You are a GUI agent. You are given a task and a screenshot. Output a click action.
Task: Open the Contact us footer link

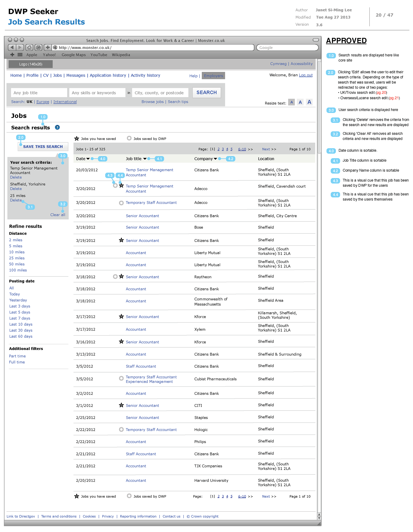pyautogui.click(x=172, y=516)
